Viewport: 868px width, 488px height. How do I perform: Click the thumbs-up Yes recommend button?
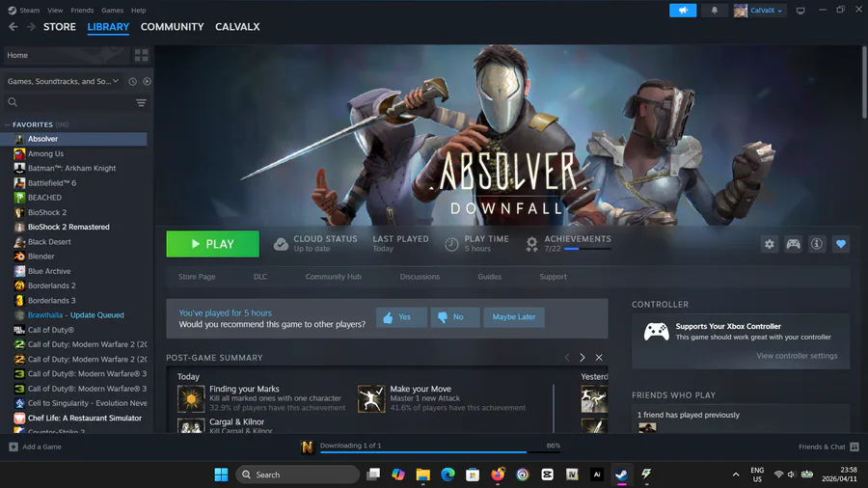pyautogui.click(x=401, y=317)
